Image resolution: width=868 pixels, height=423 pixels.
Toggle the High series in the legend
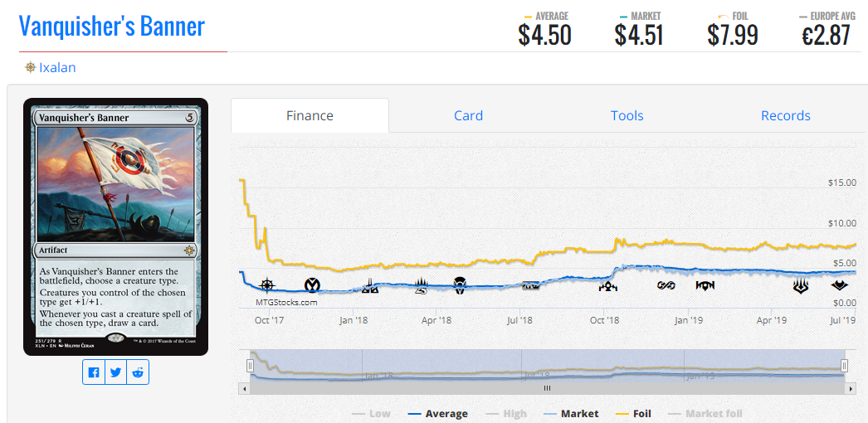tap(505, 414)
